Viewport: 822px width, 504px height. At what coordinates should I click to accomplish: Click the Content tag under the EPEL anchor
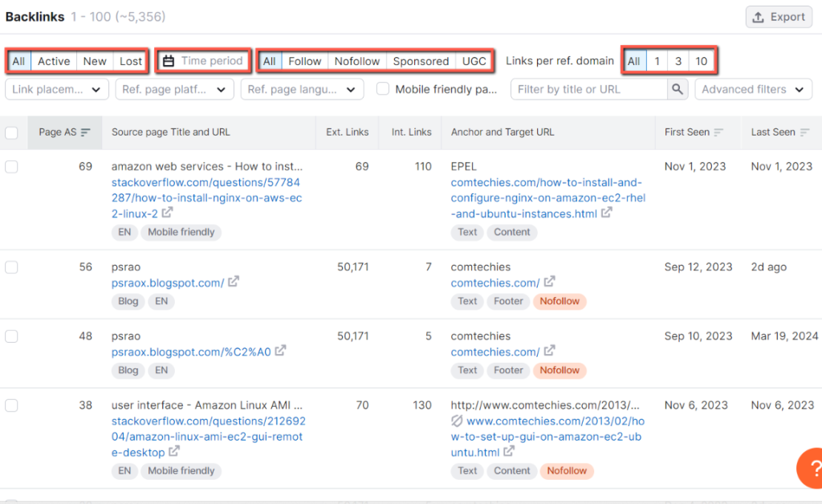point(511,232)
